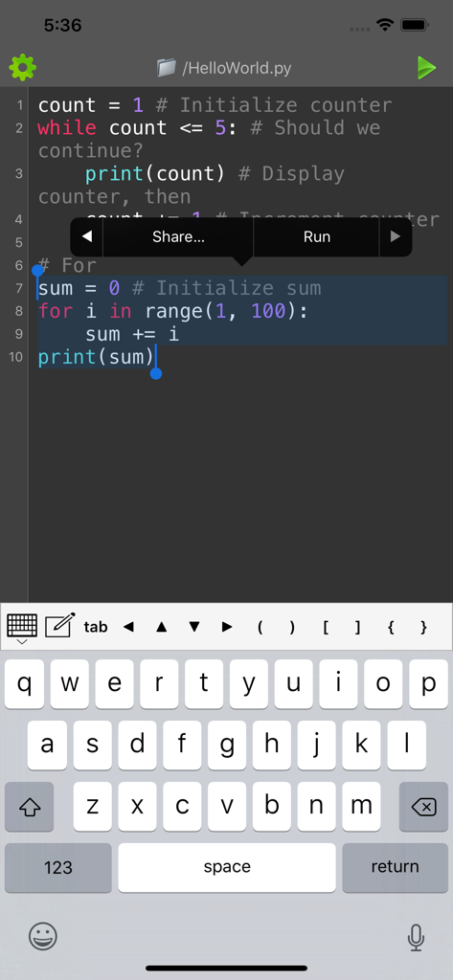
Task: Toggle the shift key on the keyboard
Action: click(x=30, y=806)
